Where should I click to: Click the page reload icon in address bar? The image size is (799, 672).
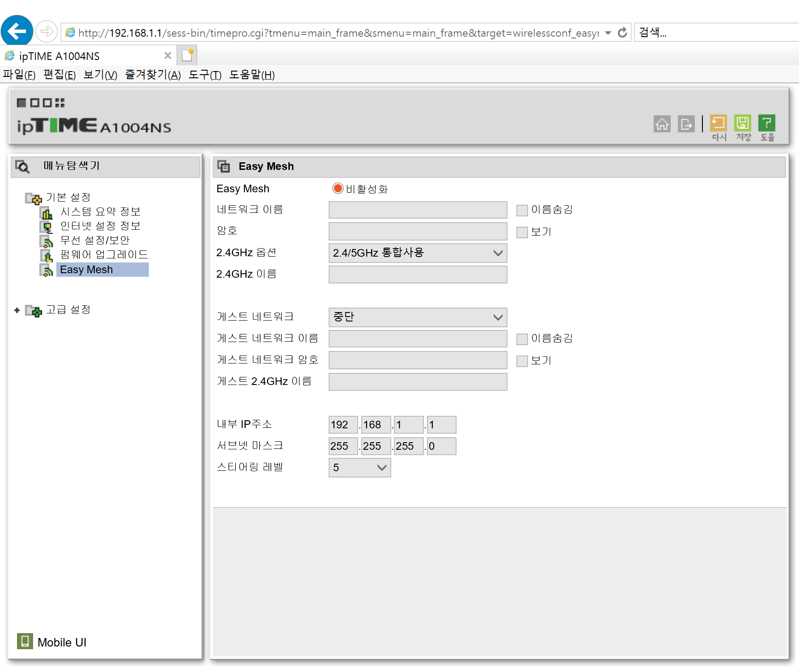click(622, 33)
